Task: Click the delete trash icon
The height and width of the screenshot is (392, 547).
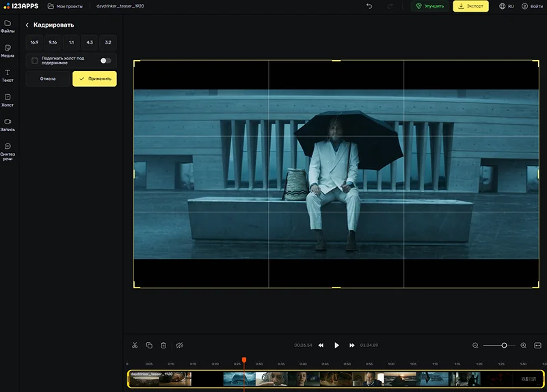Action: click(163, 346)
